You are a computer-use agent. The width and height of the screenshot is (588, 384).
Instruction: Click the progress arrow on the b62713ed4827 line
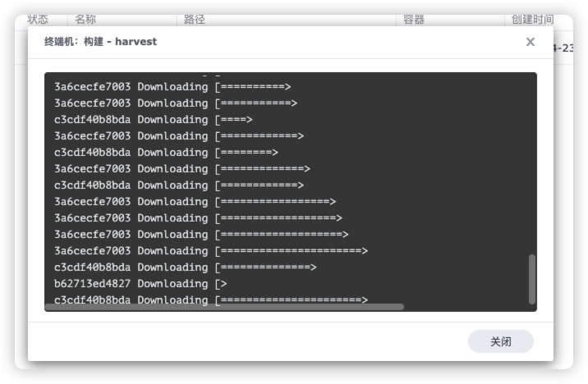(x=223, y=284)
